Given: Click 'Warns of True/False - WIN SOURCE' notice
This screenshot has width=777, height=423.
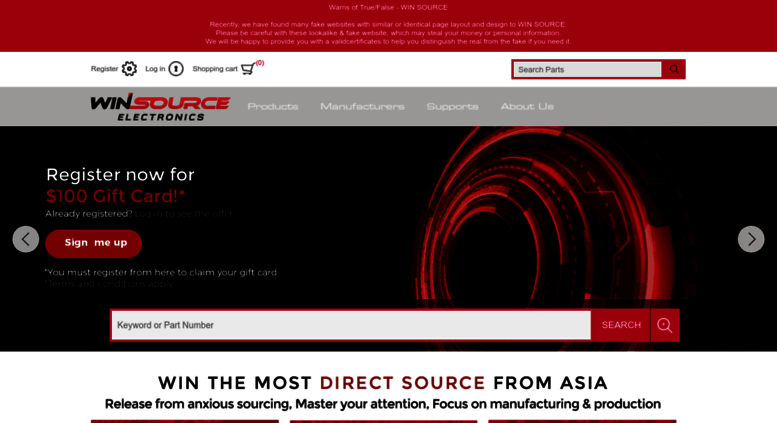Looking at the screenshot, I should (x=388, y=7).
